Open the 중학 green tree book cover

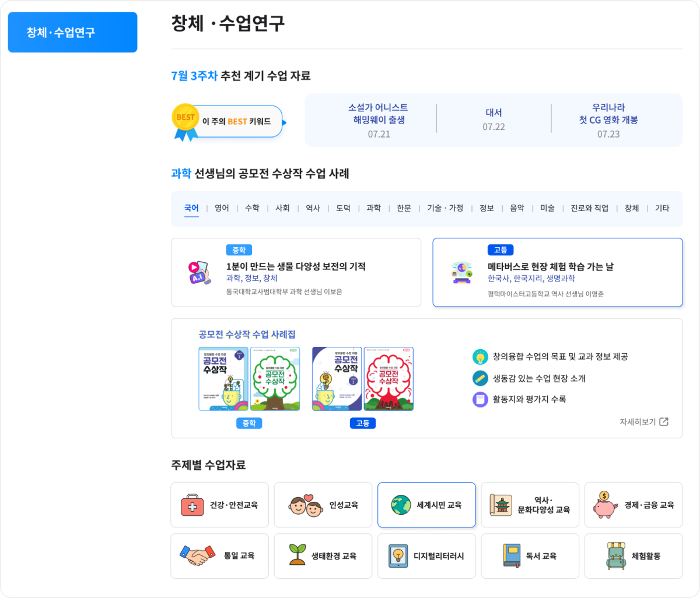pos(275,379)
